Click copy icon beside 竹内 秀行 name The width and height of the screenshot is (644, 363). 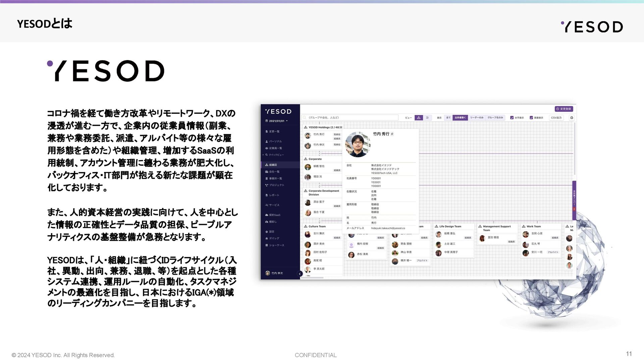click(392, 134)
